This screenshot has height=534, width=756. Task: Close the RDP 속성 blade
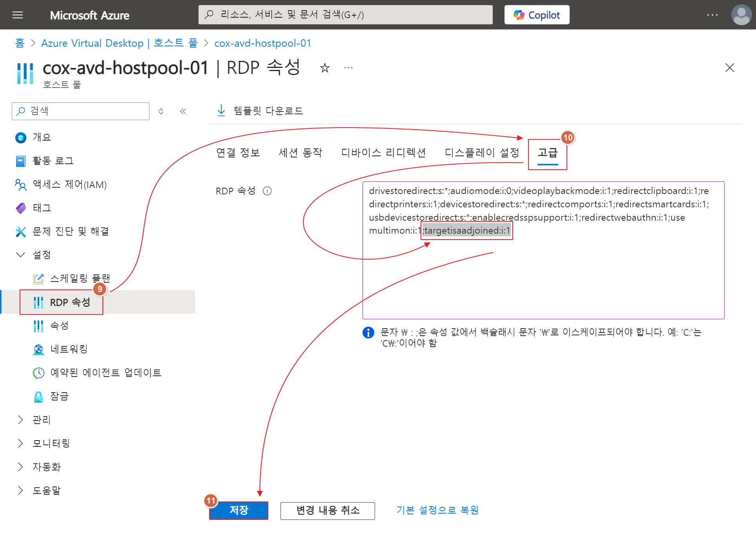tap(730, 68)
